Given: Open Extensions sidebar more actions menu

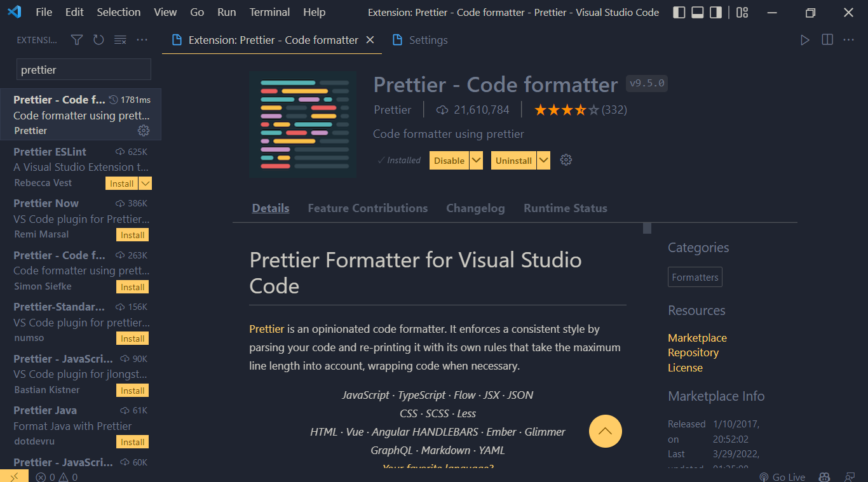Looking at the screenshot, I should (x=142, y=40).
